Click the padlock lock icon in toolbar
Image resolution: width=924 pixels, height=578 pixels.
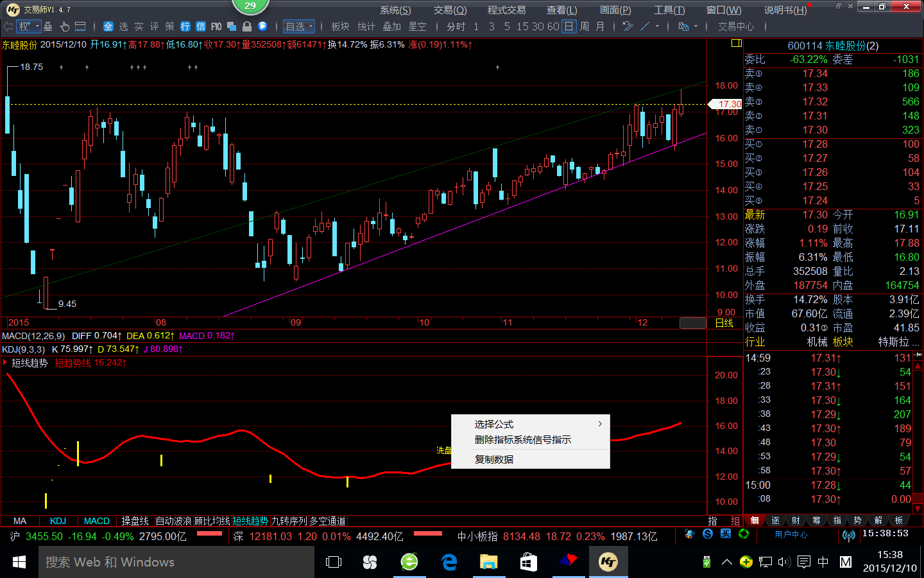[246, 26]
